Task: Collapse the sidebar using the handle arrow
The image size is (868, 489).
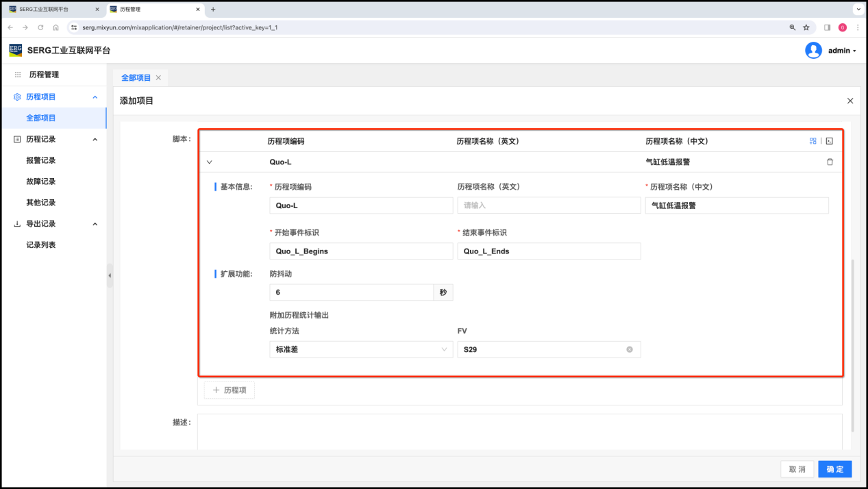Action: (x=110, y=275)
